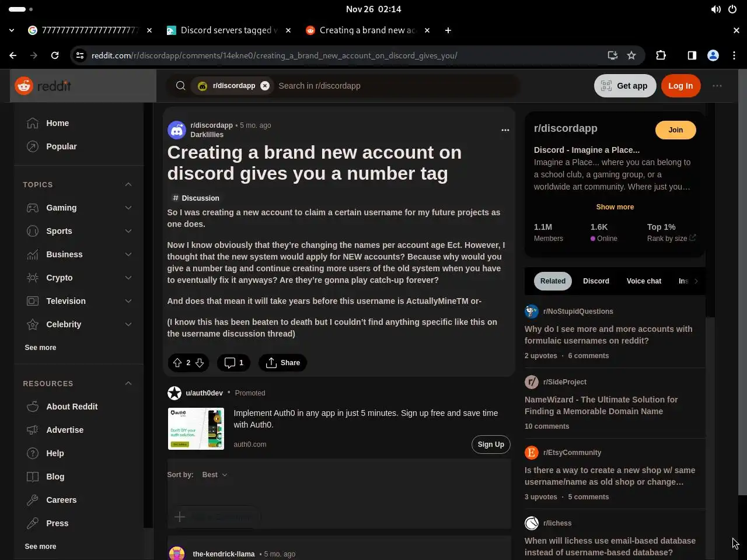Join the r/discordapp community
This screenshot has width=747, height=560.
(675, 130)
